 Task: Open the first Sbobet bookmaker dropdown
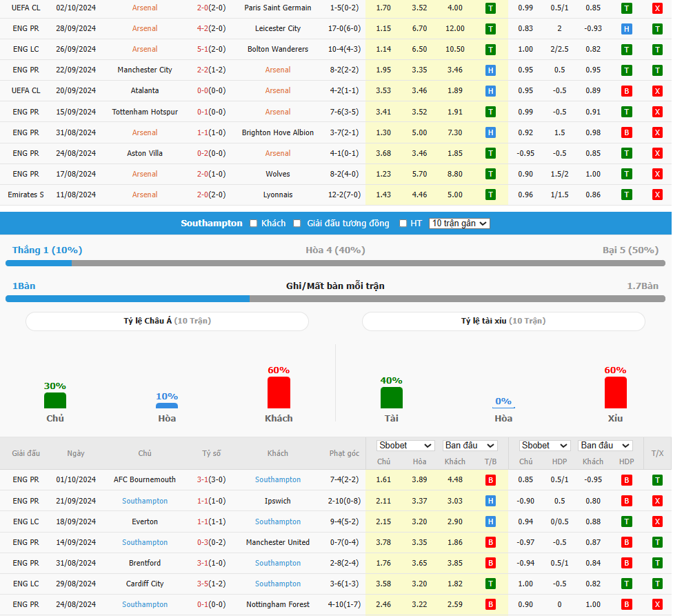(405, 446)
